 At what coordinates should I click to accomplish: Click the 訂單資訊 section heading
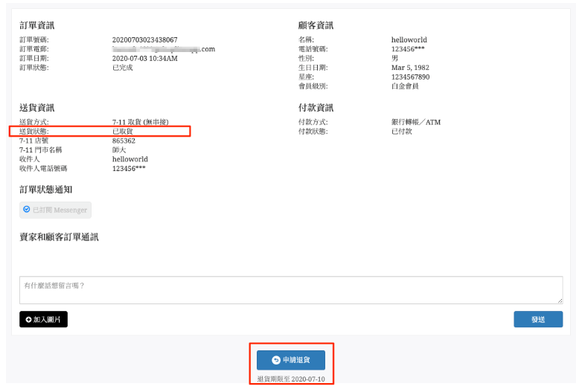36,25
